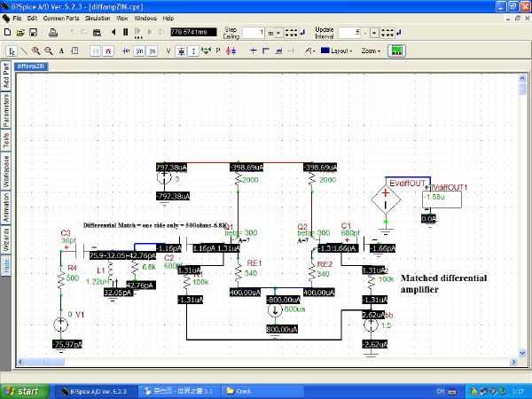
Task: Open the Wizards side tab
Action: pyautogui.click(x=6, y=240)
